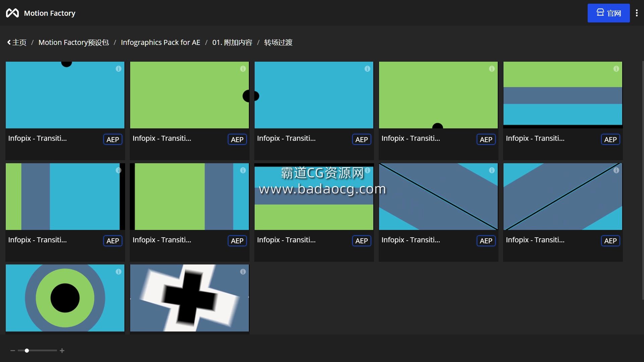
Task: Click AEP badge under the watermarked stripes thumbnail
Action: 362,241
